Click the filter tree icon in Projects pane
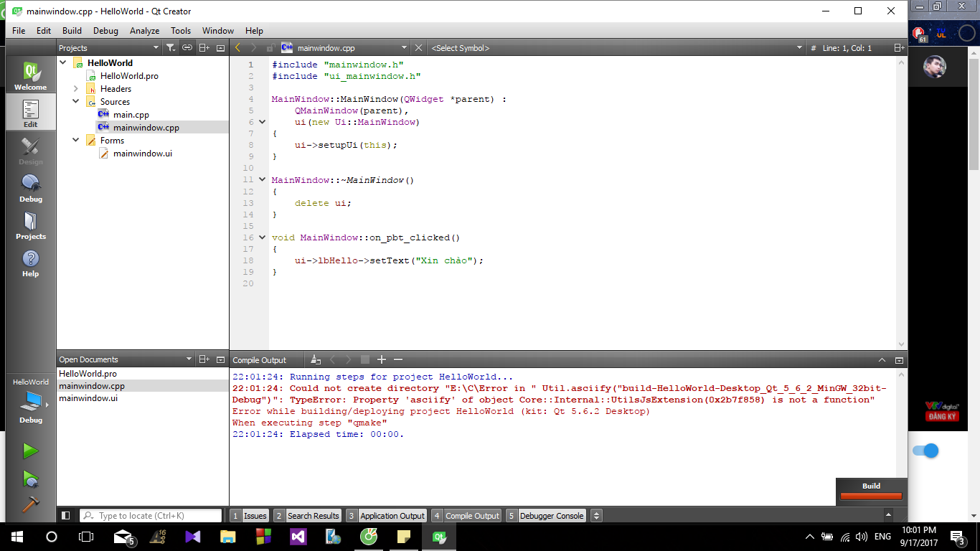The image size is (980, 551). coord(170,48)
